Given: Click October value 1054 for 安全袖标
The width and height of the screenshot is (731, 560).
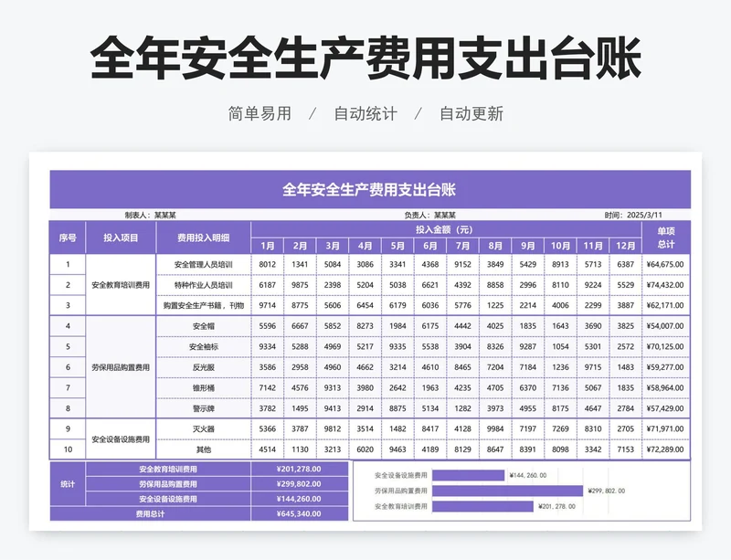Looking at the screenshot, I should 560,346.
